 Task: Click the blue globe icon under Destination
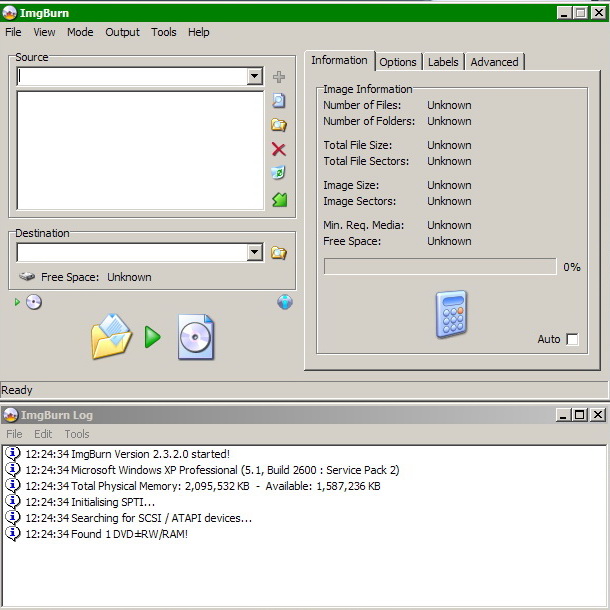pyautogui.click(x=285, y=302)
